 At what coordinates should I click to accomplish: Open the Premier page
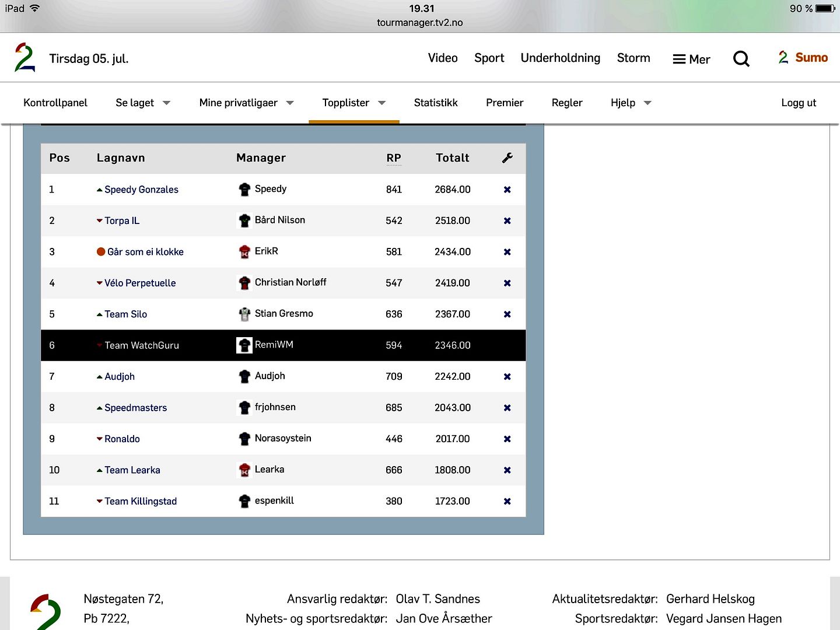tap(505, 103)
